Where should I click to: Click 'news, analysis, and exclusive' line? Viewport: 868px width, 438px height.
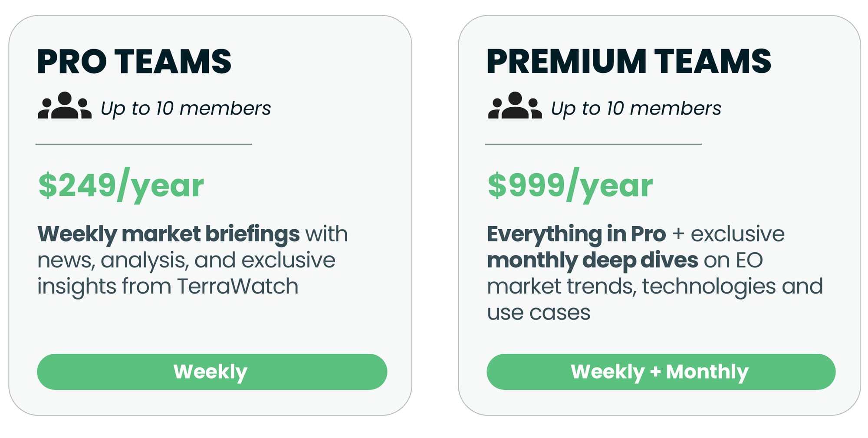click(187, 260)
